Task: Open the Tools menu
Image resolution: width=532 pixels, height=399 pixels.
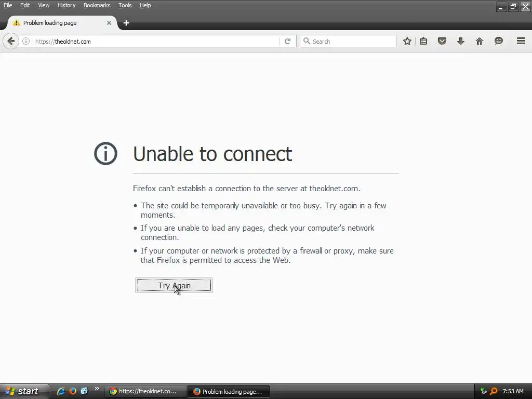Action: tap(125, 5)
